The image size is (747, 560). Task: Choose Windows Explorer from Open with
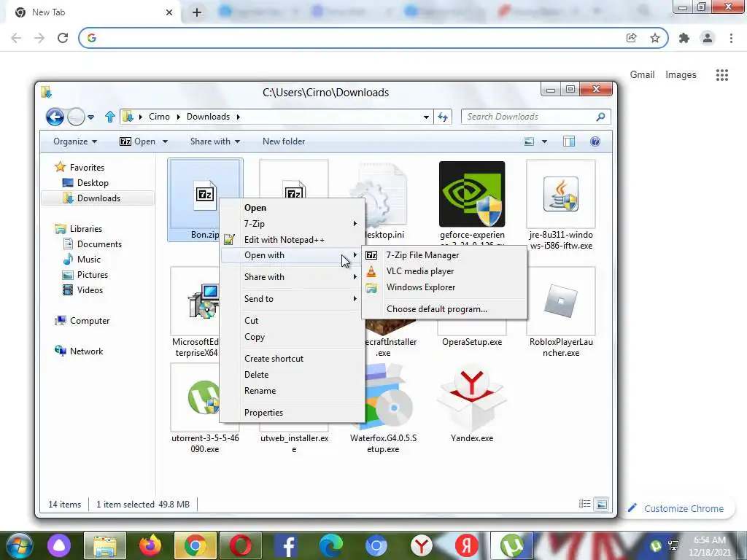tap(444, 287)
